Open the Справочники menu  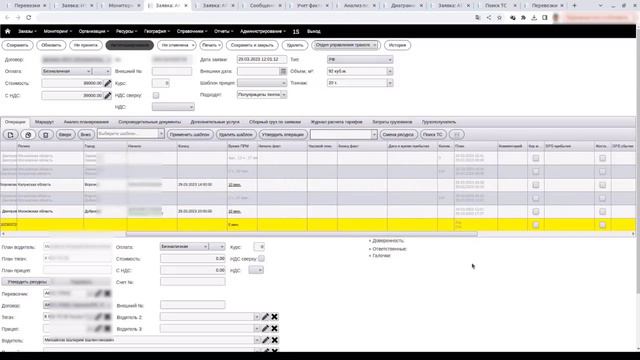192,31
